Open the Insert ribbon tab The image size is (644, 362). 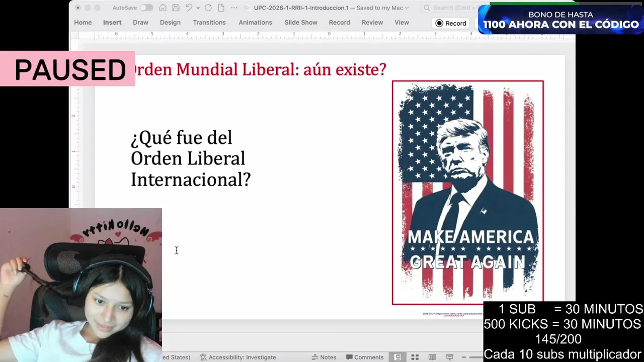coord(112,23)
